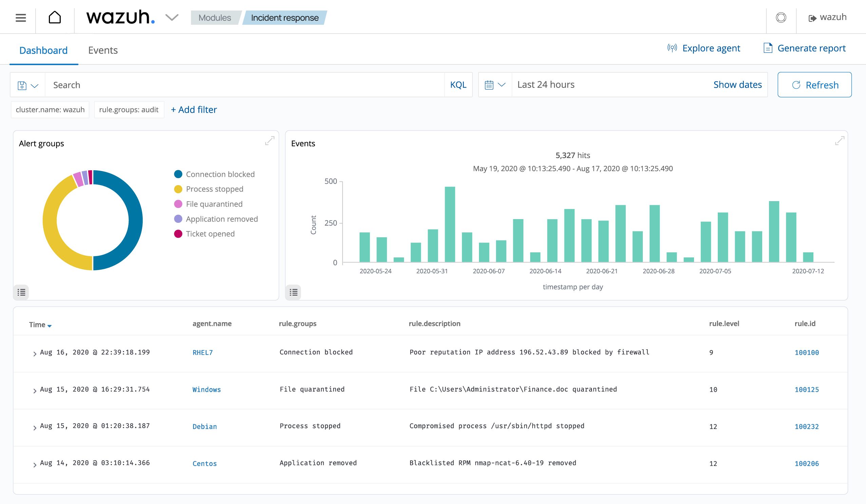
Task: Click the Refresh button
Action: (x=814, y=85)
